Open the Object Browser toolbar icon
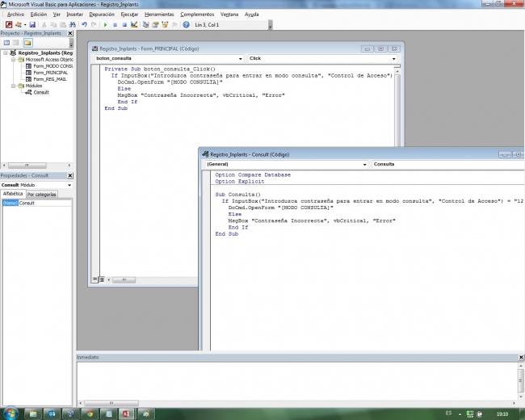Screen dimensions: 525x420 165,24
